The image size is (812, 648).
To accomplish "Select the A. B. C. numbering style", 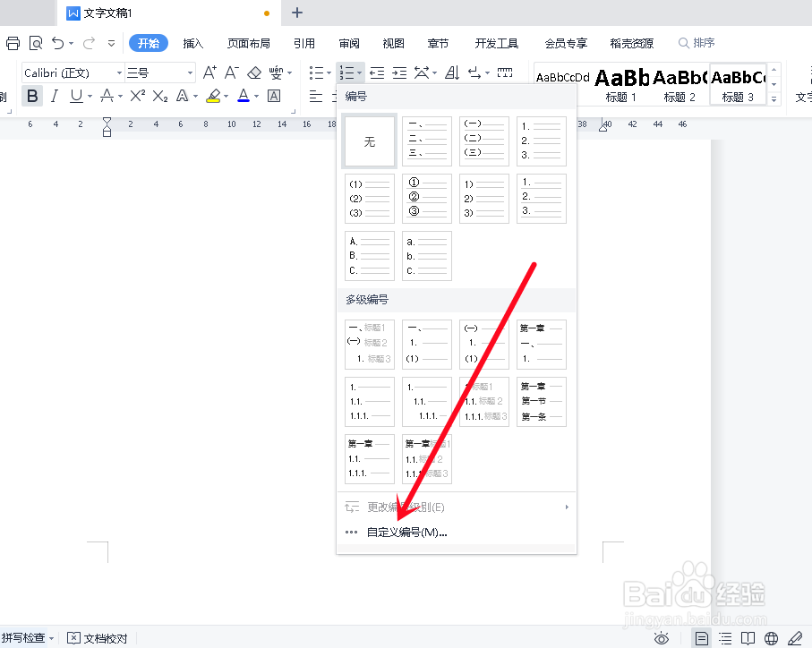I will tap(369, 255).
